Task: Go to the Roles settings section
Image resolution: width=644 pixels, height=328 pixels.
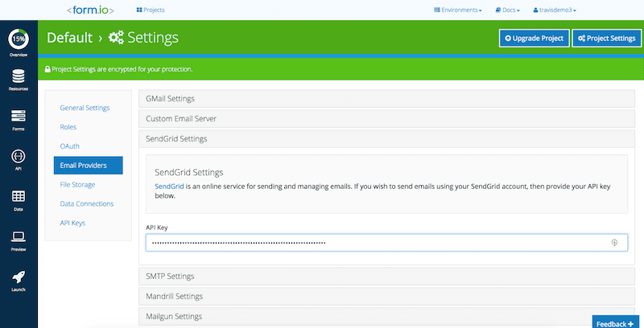Action: pos(68,127)
